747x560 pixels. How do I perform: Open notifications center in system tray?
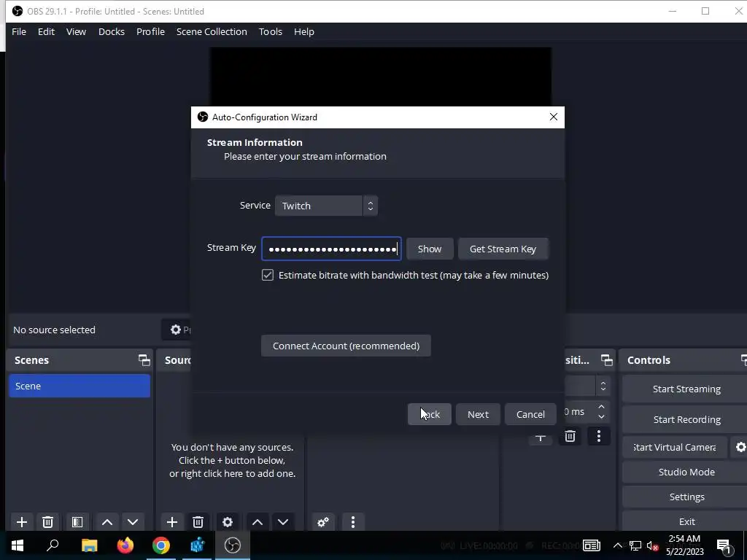724,545
